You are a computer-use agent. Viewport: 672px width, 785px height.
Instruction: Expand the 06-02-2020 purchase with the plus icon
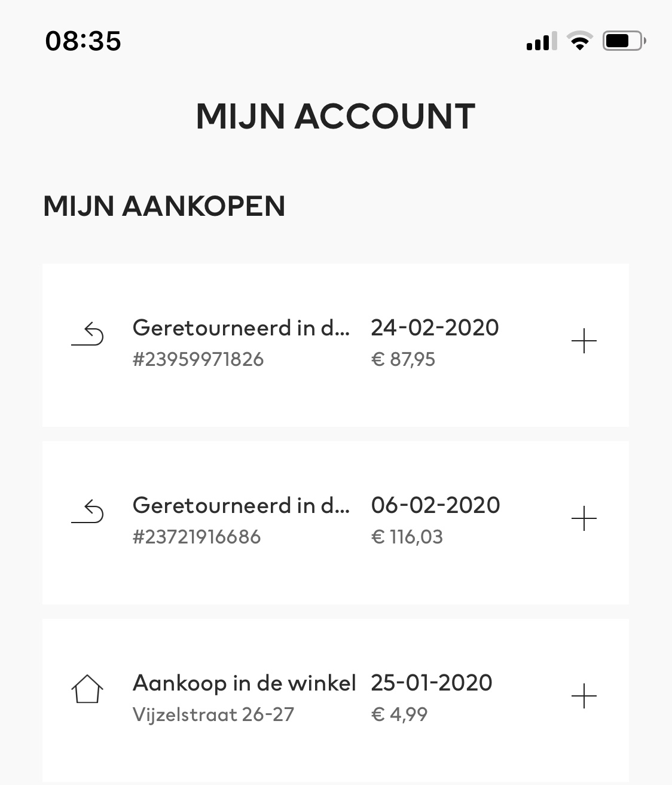click(x=584, y=518)
